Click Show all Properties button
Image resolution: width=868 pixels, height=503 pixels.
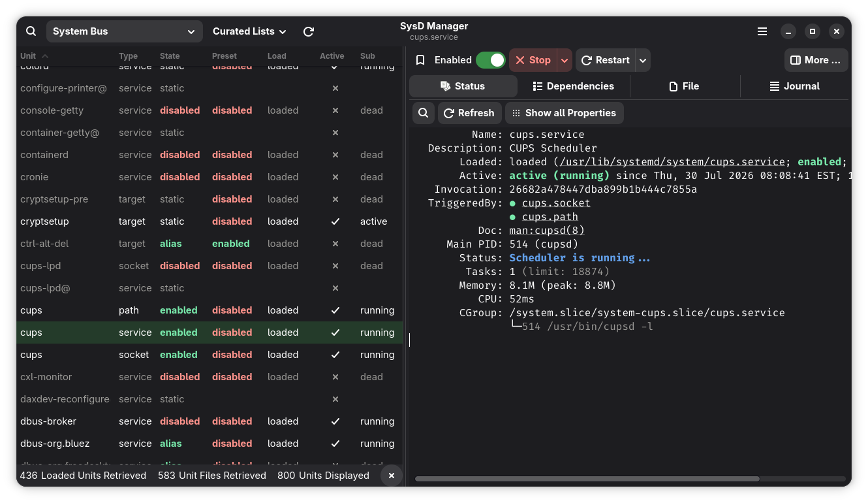565,113
